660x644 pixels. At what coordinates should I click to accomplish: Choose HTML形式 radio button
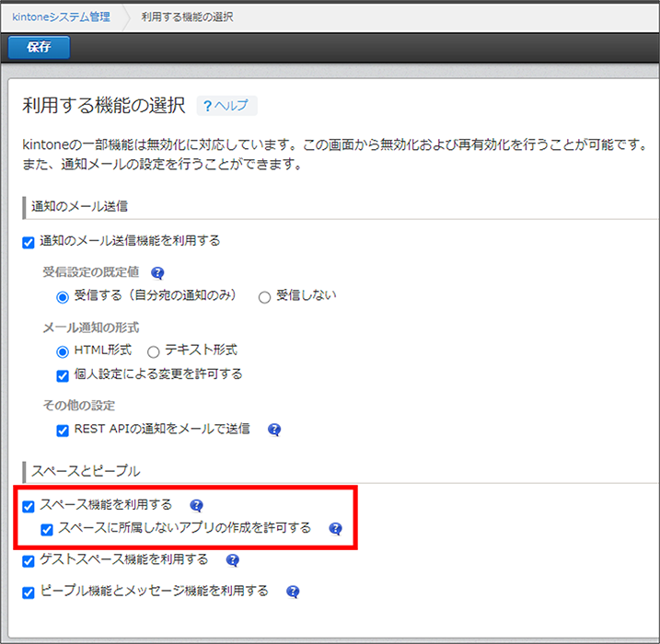(63, 351)
